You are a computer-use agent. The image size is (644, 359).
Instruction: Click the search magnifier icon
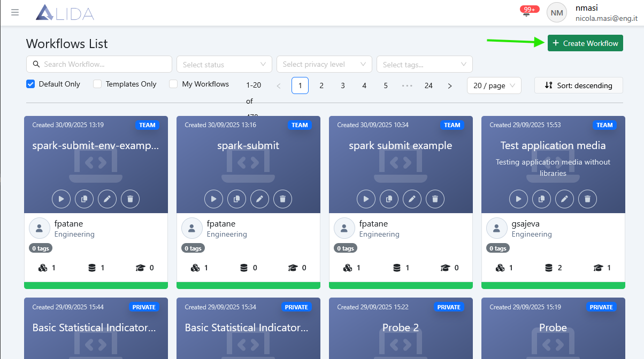36,64
